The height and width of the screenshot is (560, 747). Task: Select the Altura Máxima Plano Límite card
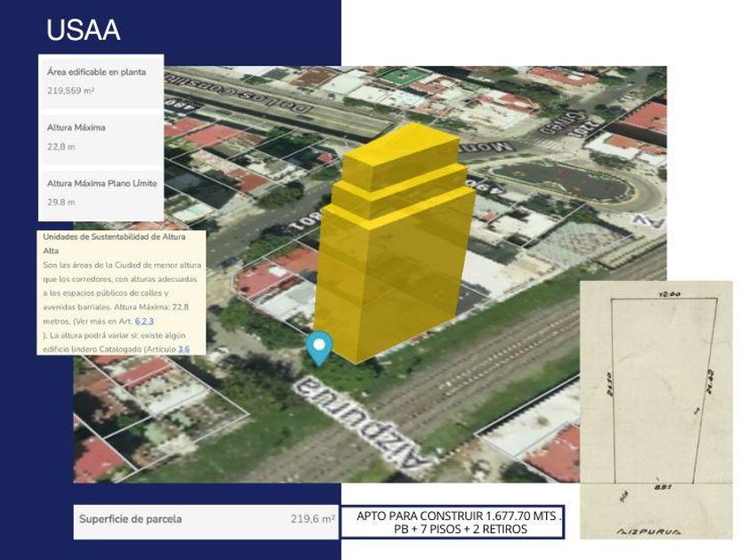pos(100,193)
